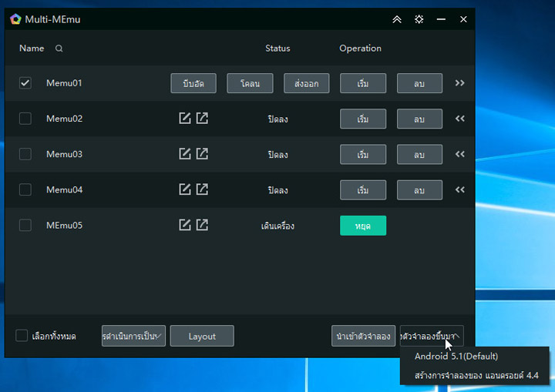Select the Memu04 name text
The height and width of the screenshot is (392, 555).
(x=65, y=189)
